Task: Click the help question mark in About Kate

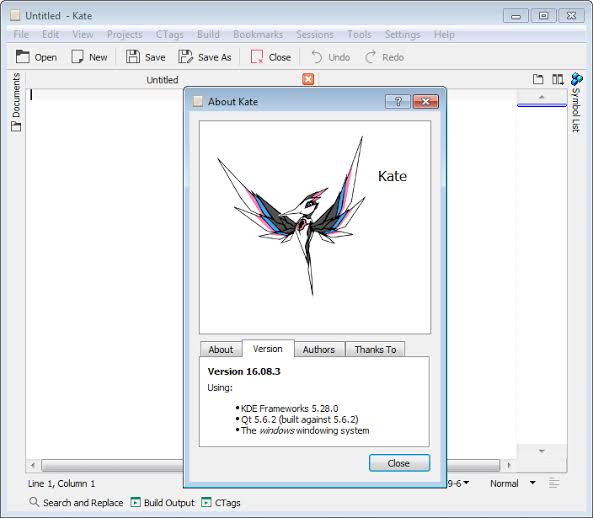Action: point(398,101)
